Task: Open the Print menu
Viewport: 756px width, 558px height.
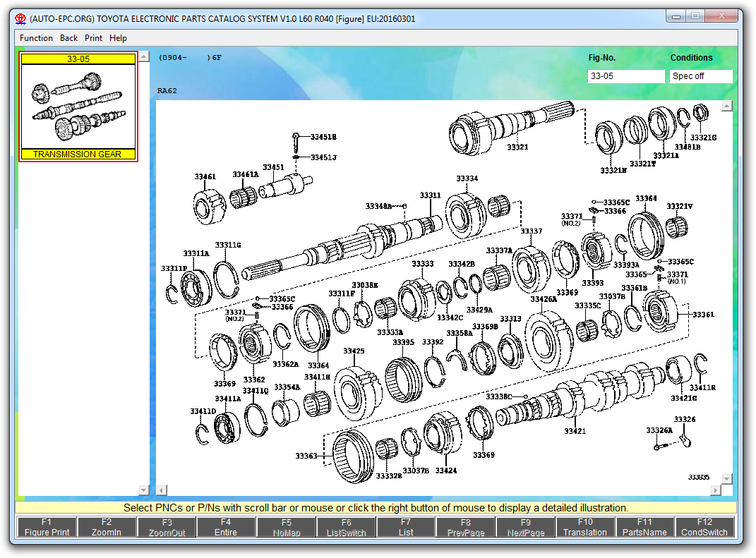Action: point(94,38)
